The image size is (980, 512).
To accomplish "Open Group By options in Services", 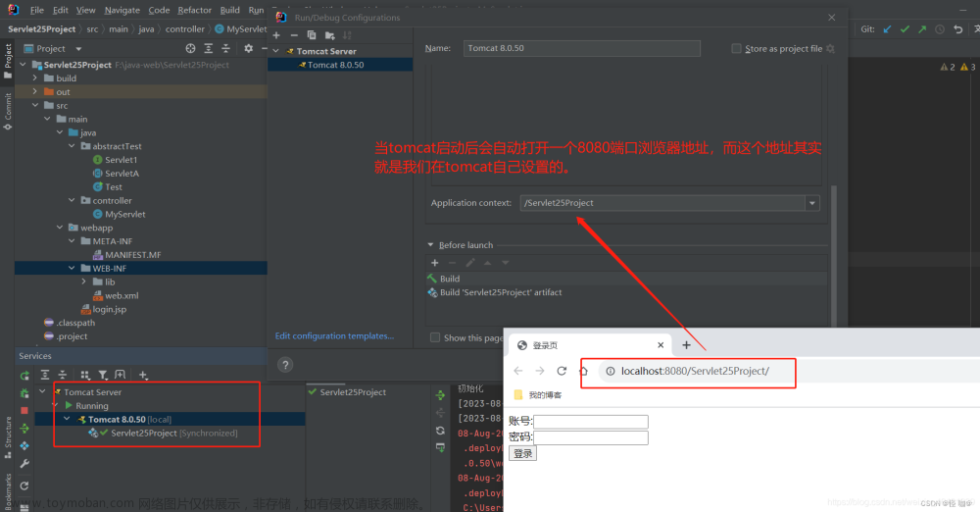I will [85, 375].
